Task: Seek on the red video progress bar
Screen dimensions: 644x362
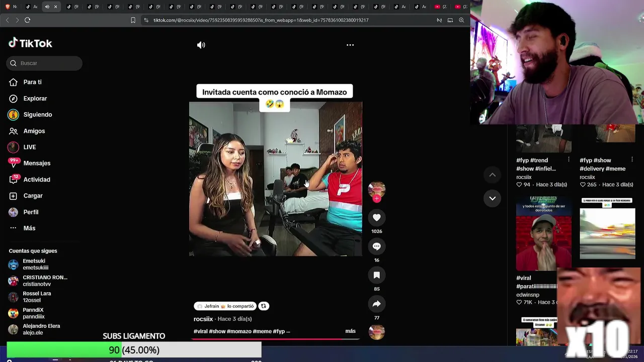Action: click(275, 339)
